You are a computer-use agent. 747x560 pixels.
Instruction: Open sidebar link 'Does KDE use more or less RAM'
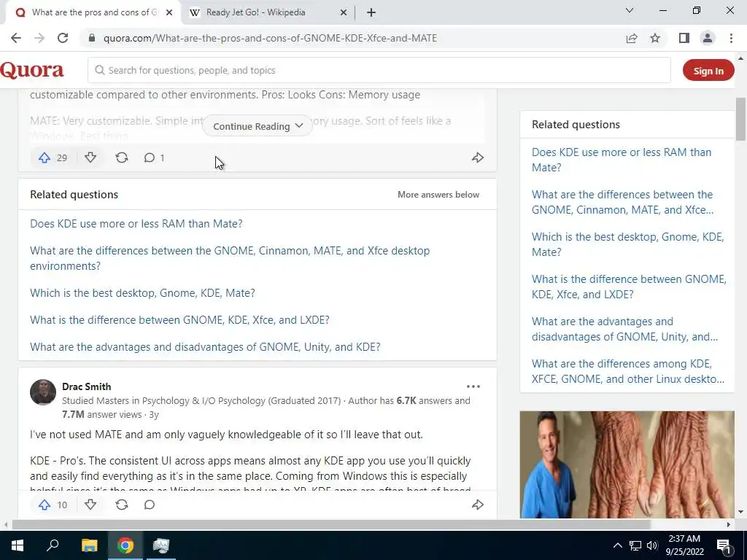point(622,160)
